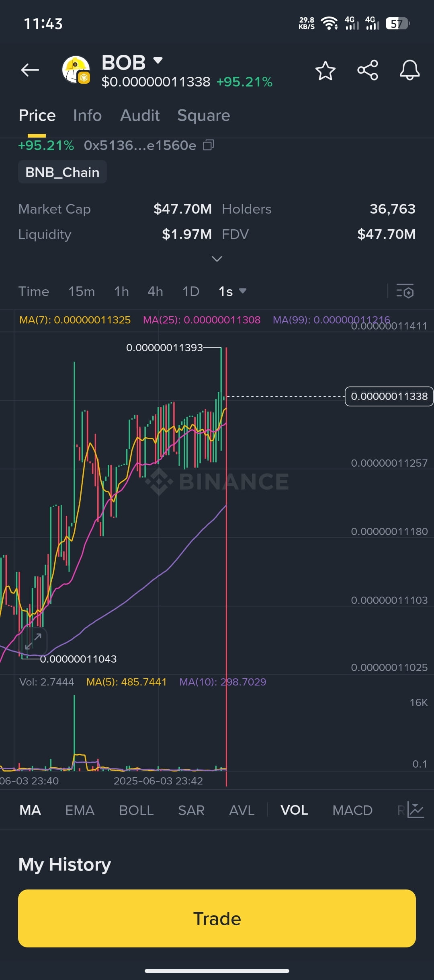Tap the 16K volume axis label
434x980 pixels.
click(x=419, y=702)
